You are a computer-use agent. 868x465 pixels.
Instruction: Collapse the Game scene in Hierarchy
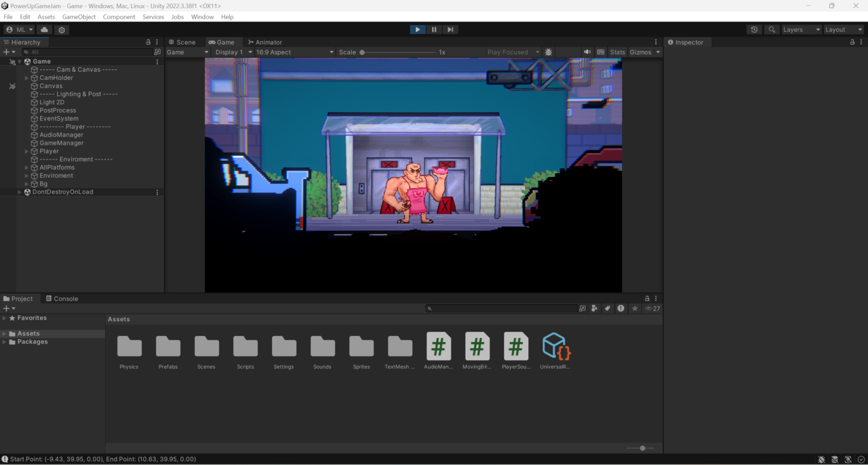tap(20, 62)
